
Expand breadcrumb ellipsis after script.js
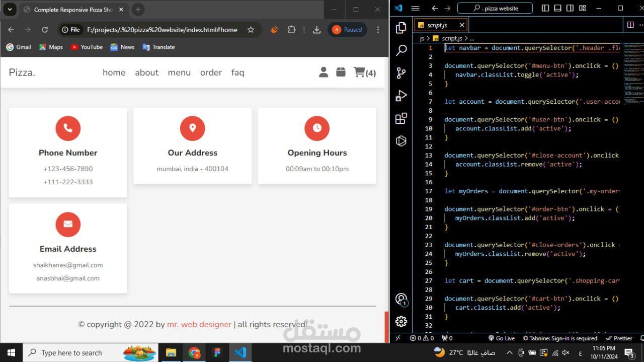[x=471, y=38]
